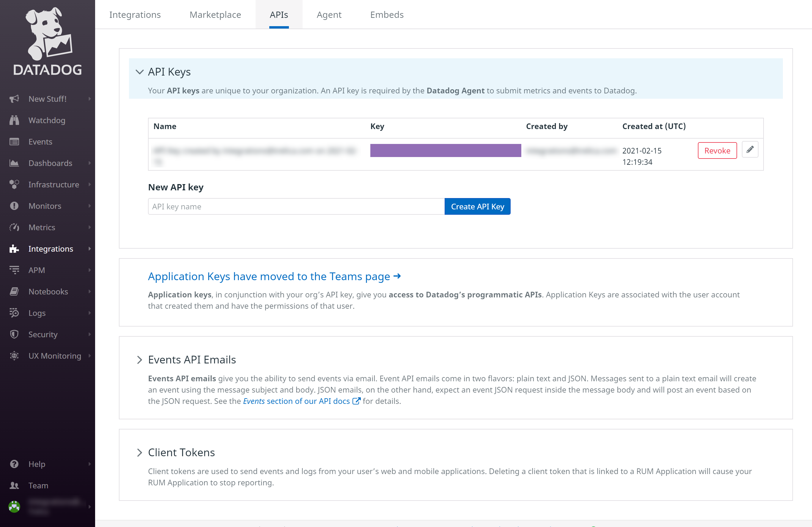Screen dimensions: 812x527
Task: Click the Team people icon
Action: (x=14, y=485)
